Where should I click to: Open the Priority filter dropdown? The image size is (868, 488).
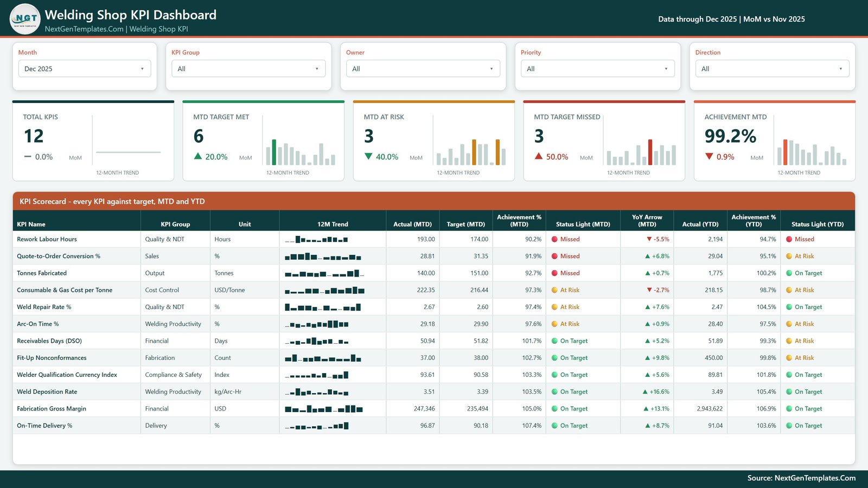pos(598,69)
